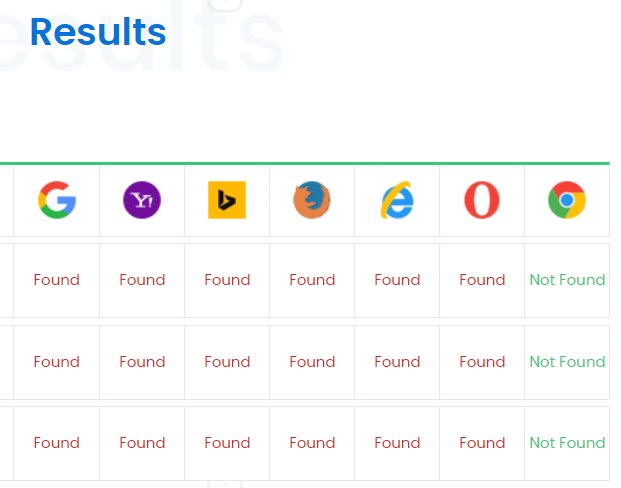Click second row Internet Explorer 'Found' cell
621x488 pixels.
(397, 362)
